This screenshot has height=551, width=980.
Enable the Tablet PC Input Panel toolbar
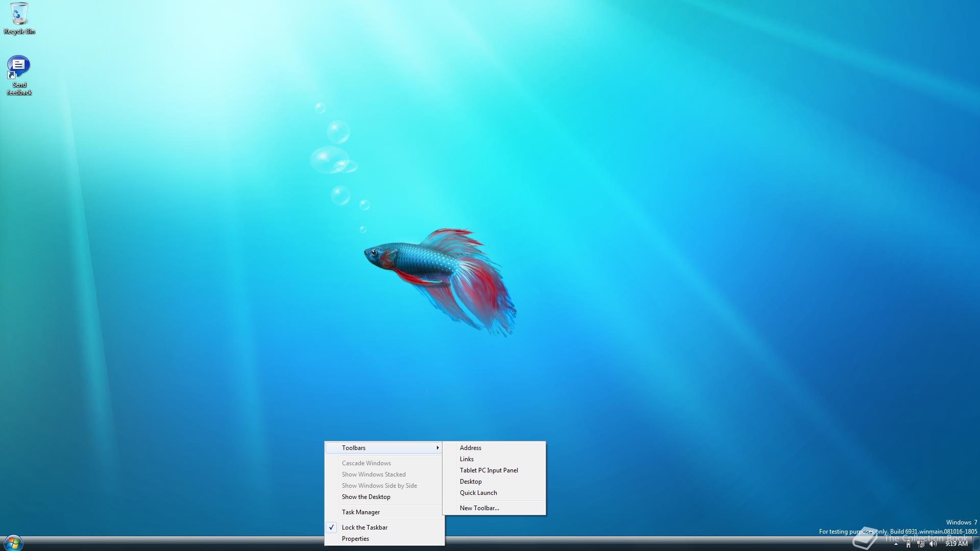[x=494, y=470]
